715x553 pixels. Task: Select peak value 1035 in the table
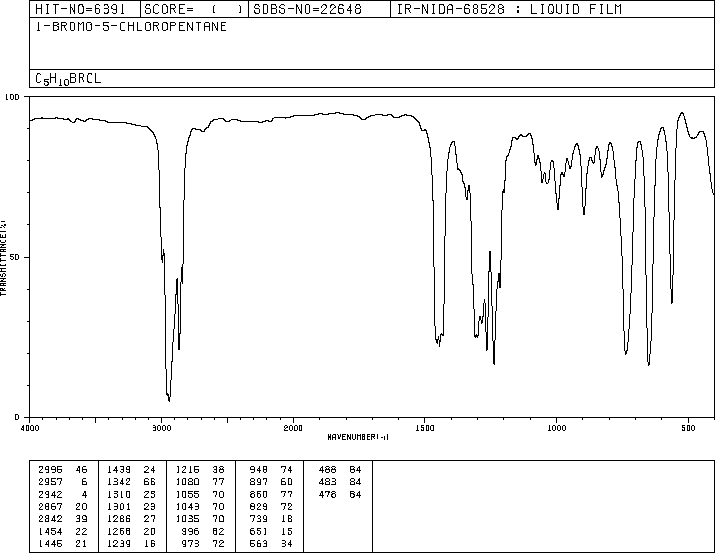pos(187,519)
